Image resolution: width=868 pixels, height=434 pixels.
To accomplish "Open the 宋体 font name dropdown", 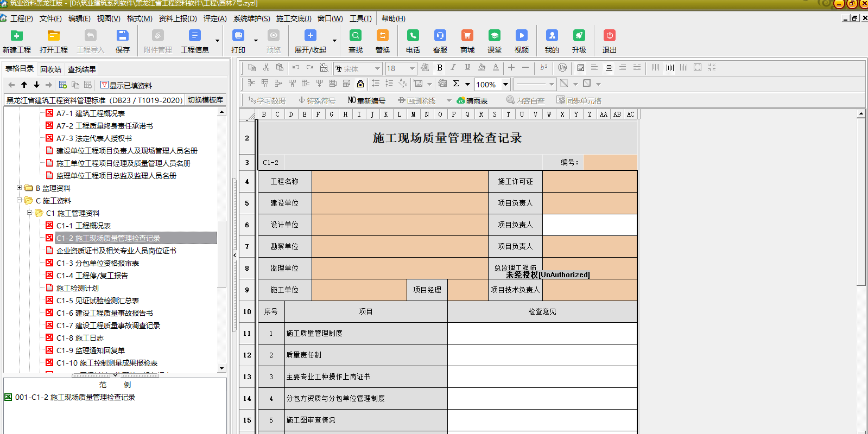I will click(377, 68).
